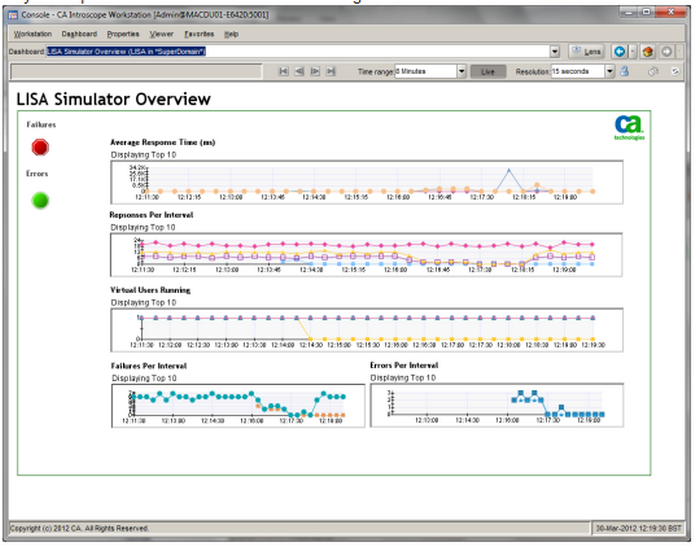Click the 'LISA Simulator Overview' heading
Screen dimensions: 700x547
(x=113, y=99)
